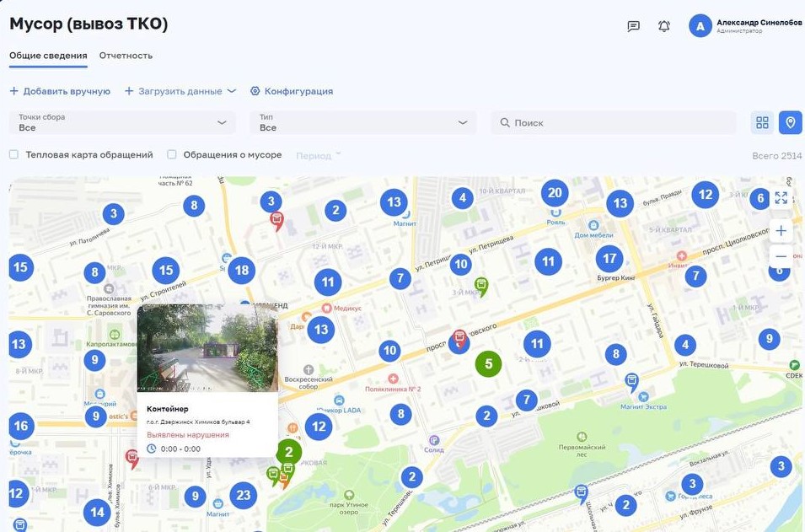This screenshot has width=805, height=532.
Task: Zoom out on the map
Action: point(781,256)
